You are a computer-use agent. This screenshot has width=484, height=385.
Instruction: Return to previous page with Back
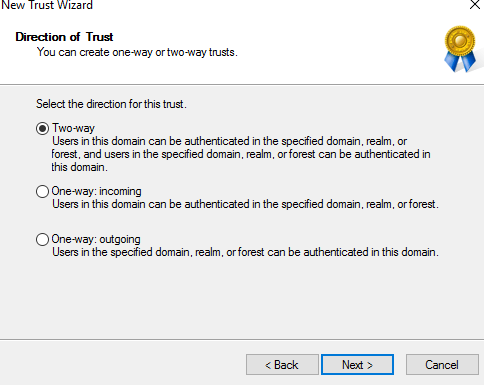tap(282, 365)
